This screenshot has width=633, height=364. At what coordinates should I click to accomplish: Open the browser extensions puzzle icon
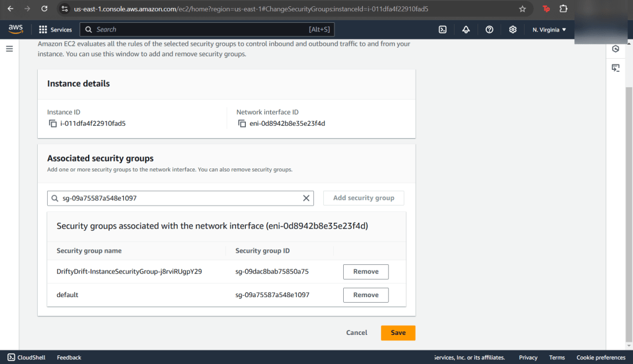pos(563,9)
